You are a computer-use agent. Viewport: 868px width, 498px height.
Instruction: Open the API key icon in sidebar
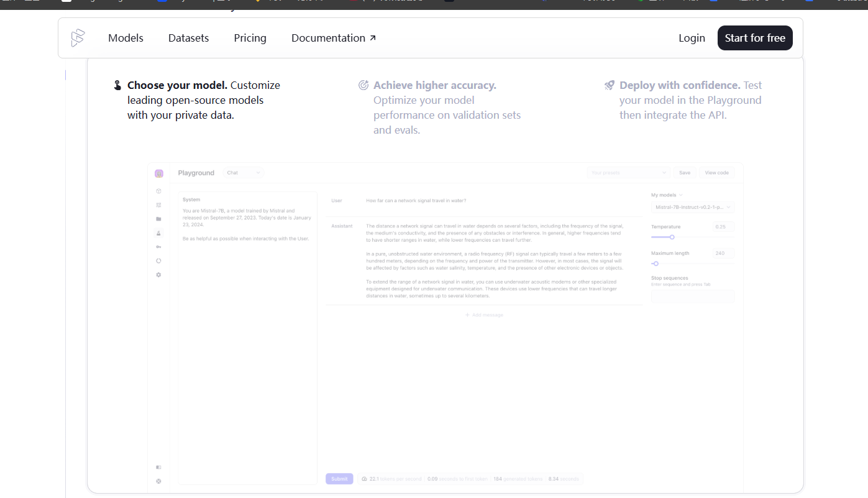158,247
